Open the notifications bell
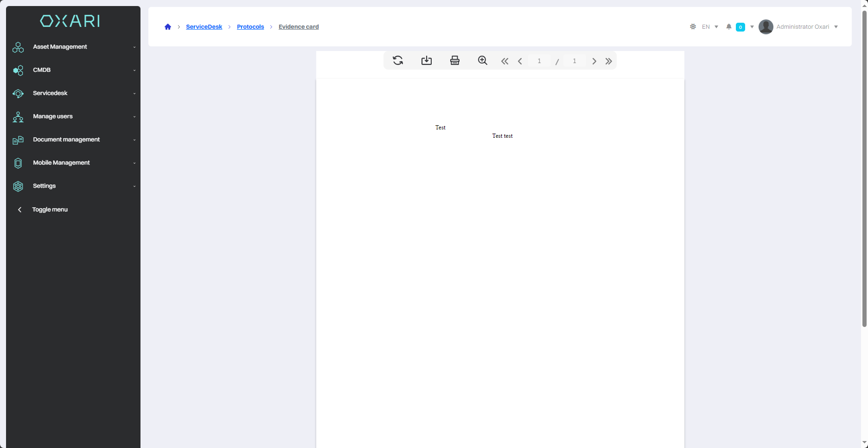Screen dimensions: 868x448 pyautogui.click(x=729, y=27)
